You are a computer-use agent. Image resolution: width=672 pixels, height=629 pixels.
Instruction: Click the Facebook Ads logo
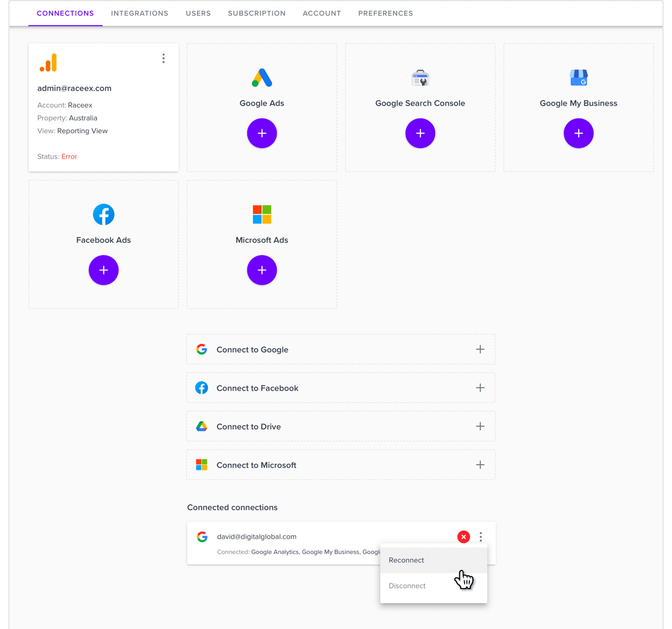click(103, 214)
